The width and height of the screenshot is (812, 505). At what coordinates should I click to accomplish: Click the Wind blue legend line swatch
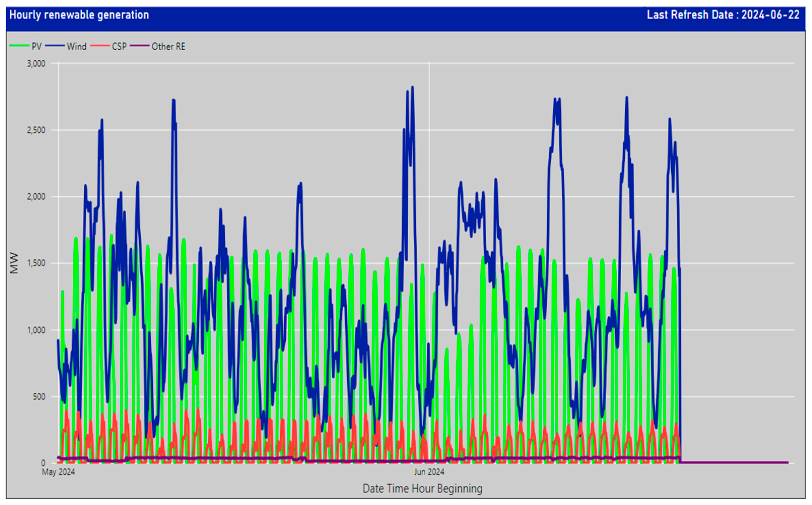coord(55,46)
